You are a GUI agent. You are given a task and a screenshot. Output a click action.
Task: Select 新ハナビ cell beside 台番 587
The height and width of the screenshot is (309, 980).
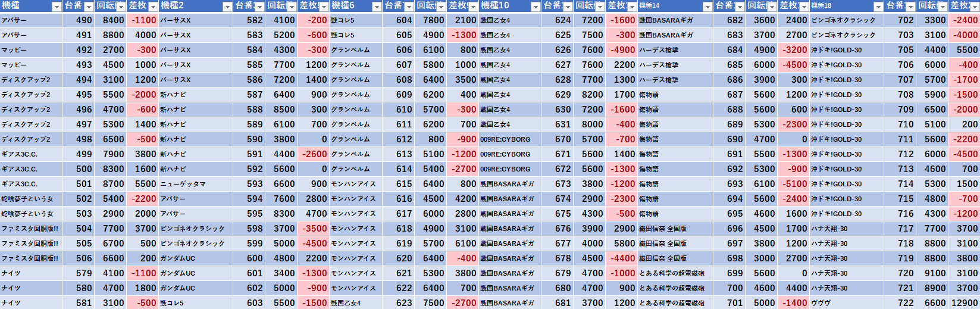point(196,95)
